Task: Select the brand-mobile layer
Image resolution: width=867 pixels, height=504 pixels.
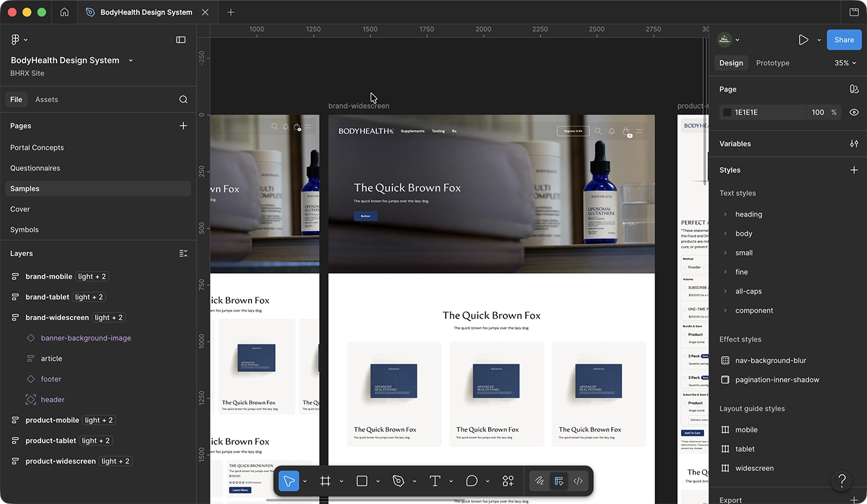Action: pyautogui.click(x=49, y=276)
